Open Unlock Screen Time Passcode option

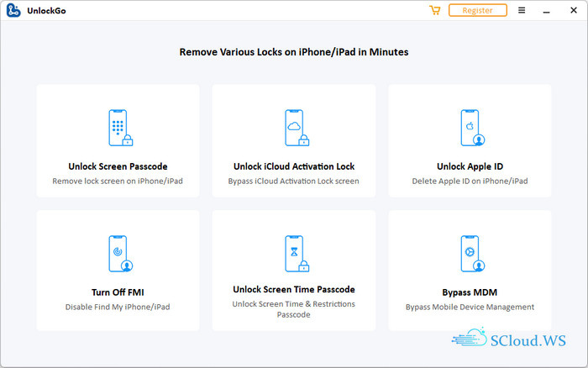point(294,290)
